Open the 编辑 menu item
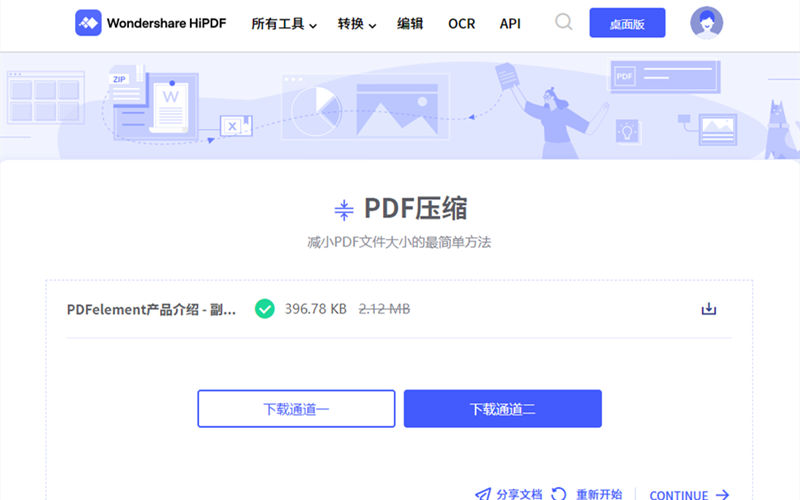The height and width of the screenshot is (500, 800). (x=410, y=23)
